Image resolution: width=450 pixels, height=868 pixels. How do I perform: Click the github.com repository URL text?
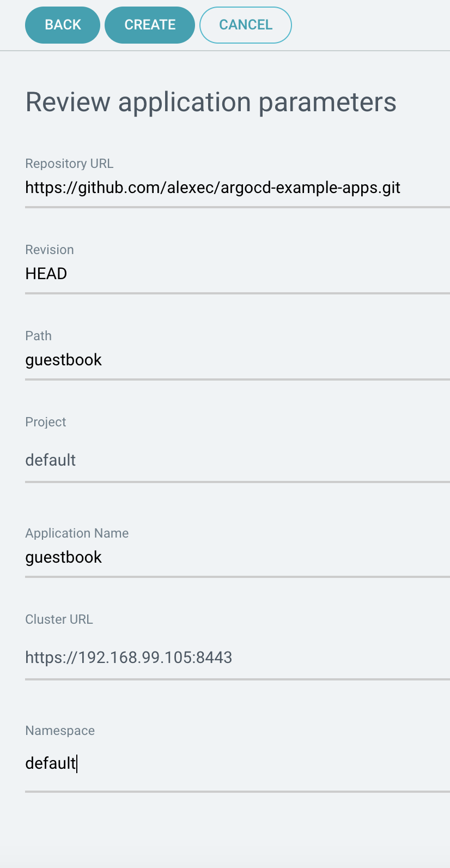(212, 188)
